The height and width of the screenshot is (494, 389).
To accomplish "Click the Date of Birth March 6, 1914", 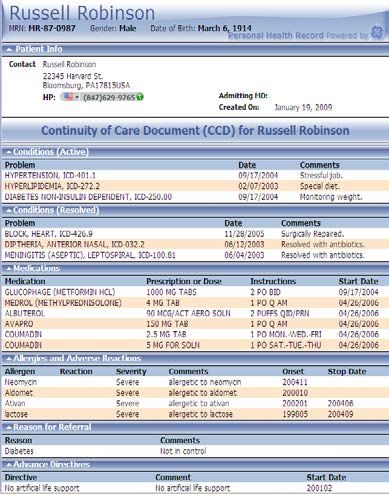I will (x=224, y=28).
